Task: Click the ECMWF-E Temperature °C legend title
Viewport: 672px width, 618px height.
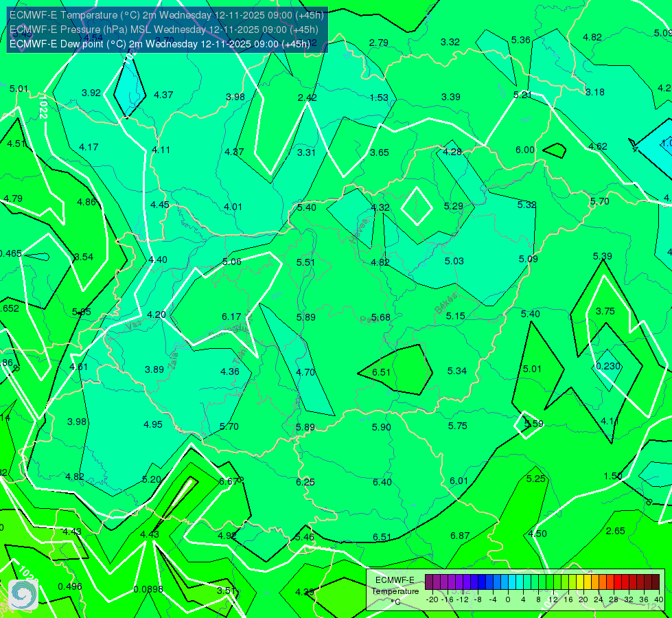Action: (x=395, y=591)
